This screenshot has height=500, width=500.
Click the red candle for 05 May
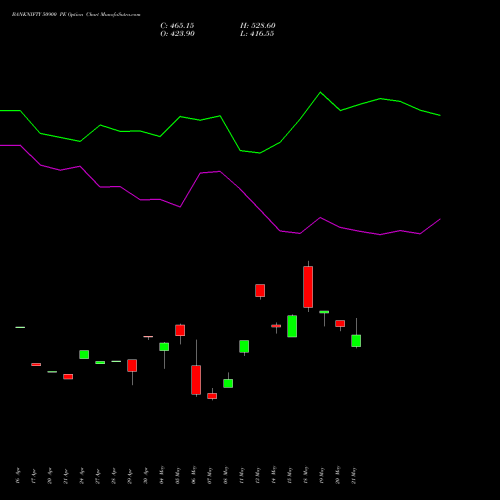180,330
